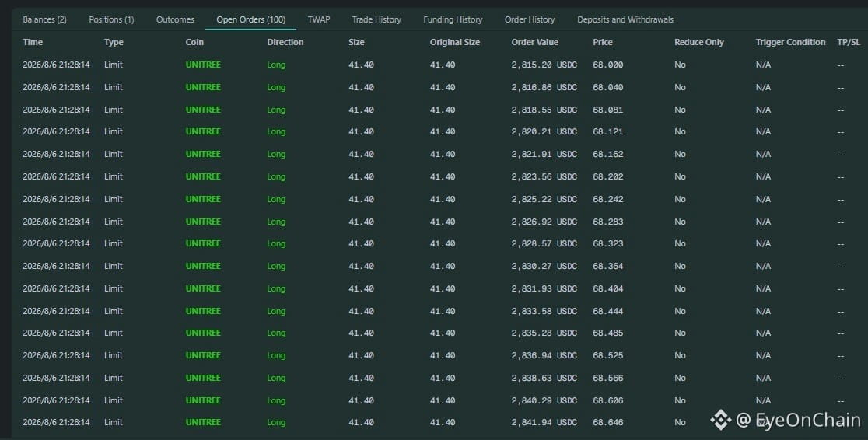Pick order value 2,833.58 USDC

(x=544, y=311)
